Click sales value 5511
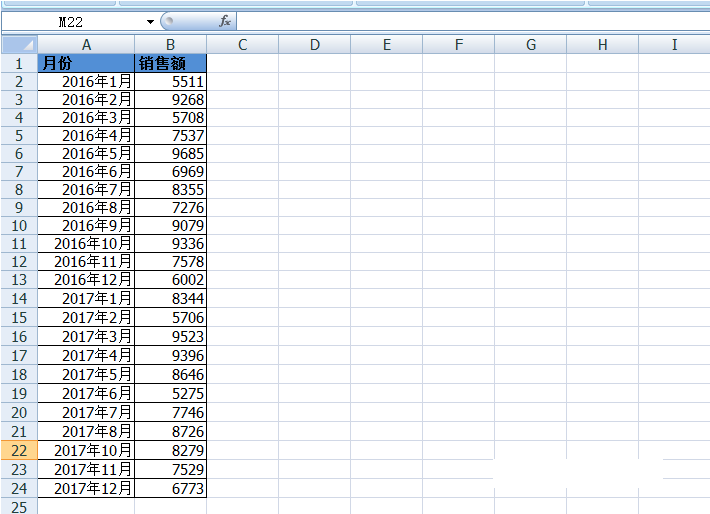 point(170,82)
